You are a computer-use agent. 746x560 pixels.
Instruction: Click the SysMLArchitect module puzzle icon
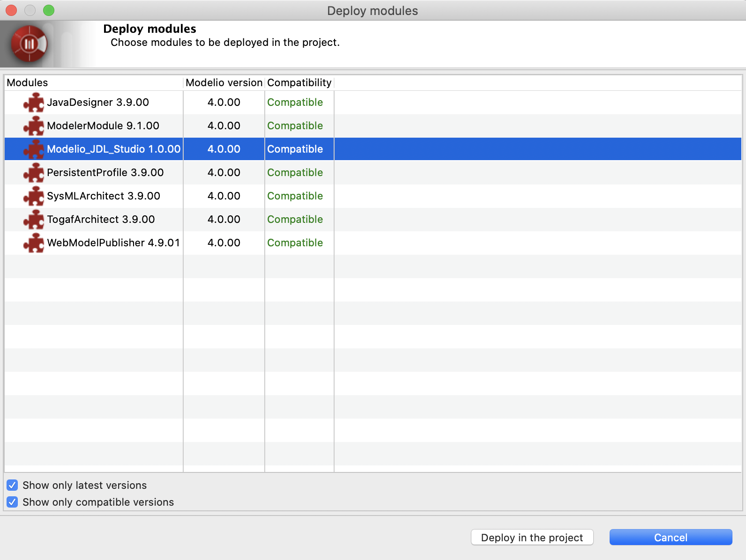[34, 196]
